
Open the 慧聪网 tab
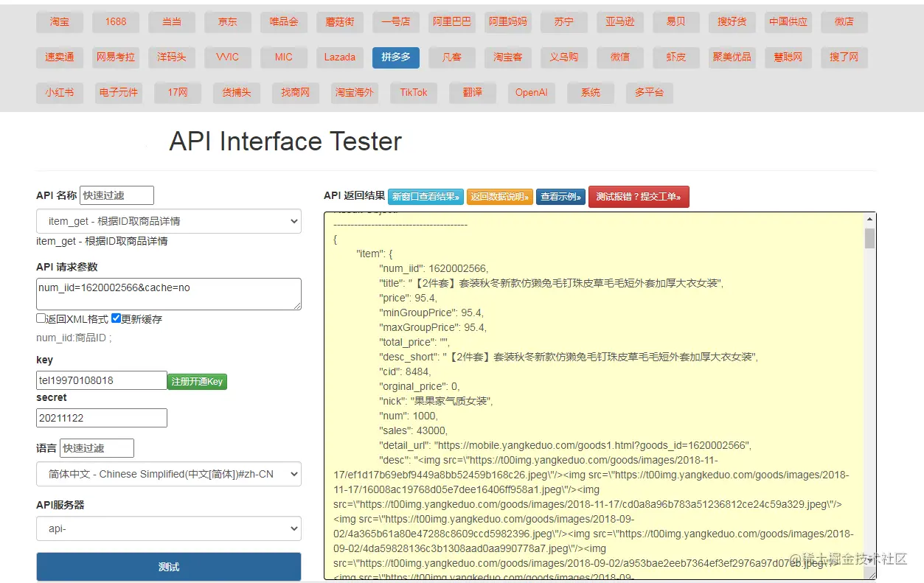pyautogui.click(x=788, y=57)
